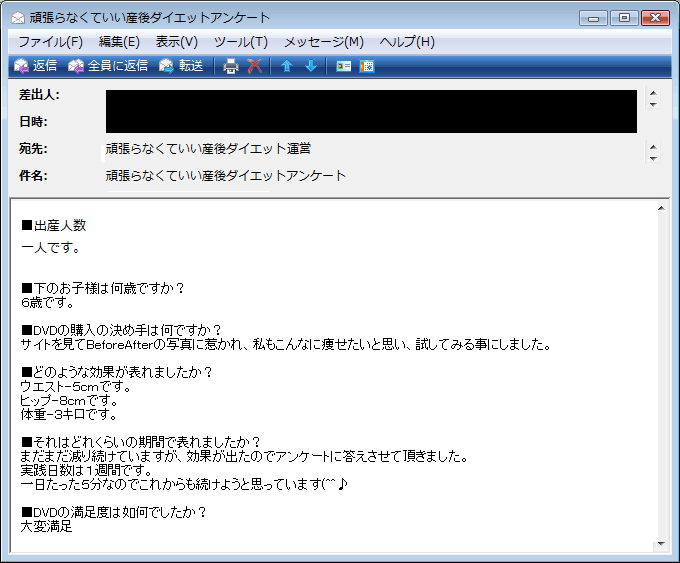
Task: Open the ヘルプ(H) menu
Action: pos(407,42)
